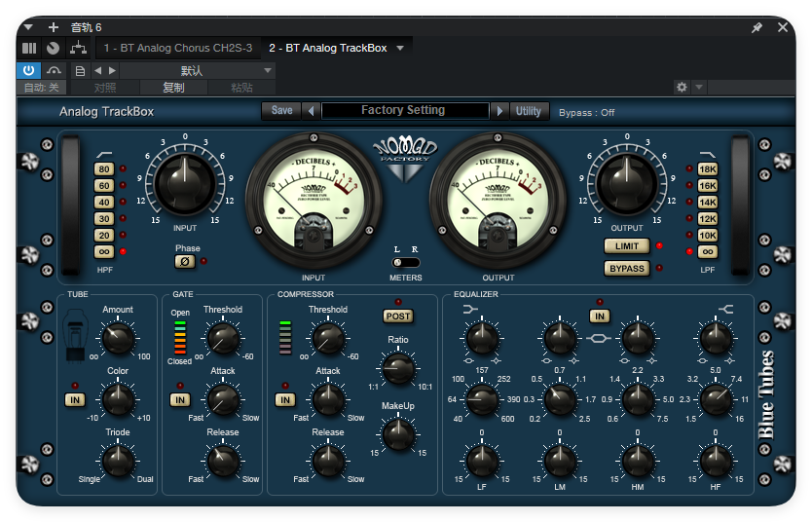Toggle the plugin power bypass button
The image size is (812, 522).
pyautogui.click(x=28, y=70)
